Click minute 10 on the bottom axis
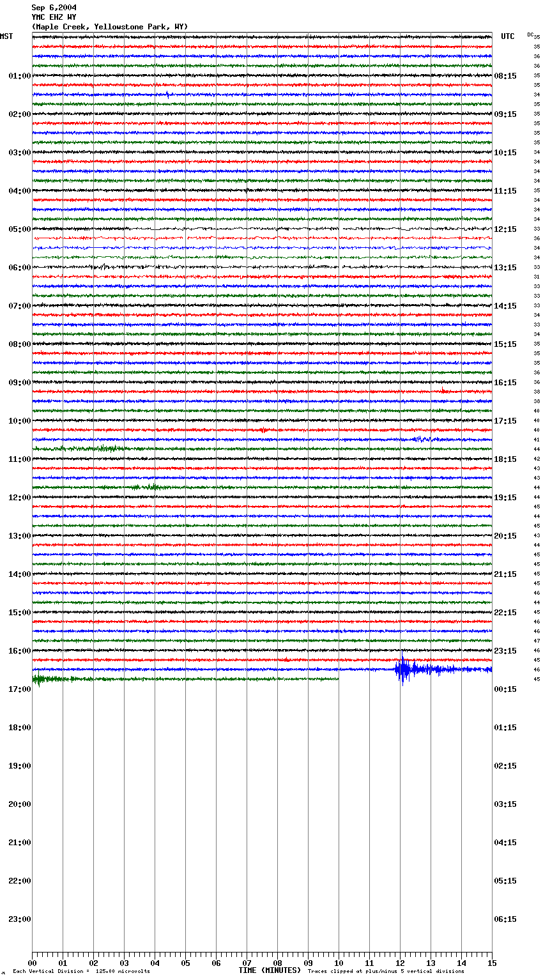 tap(339, 963)
